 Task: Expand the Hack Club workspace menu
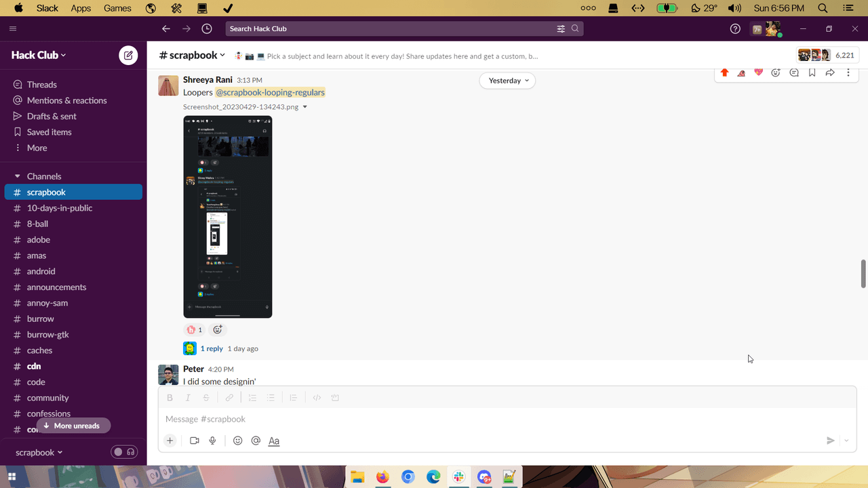tap(39, 55)
